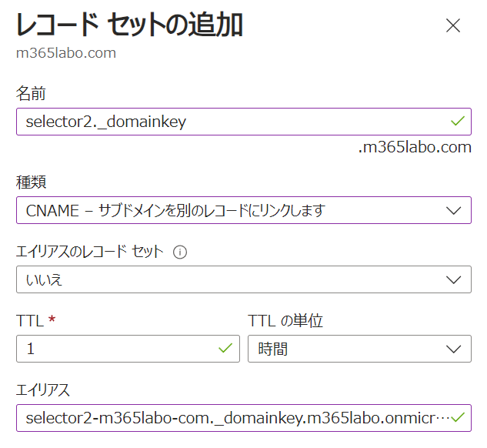Open the エイリアスのレコード セット chevron showing いいえ
The height and width of the screenshot is (448, 487).
pyautogui.click(x=453, y=280)
